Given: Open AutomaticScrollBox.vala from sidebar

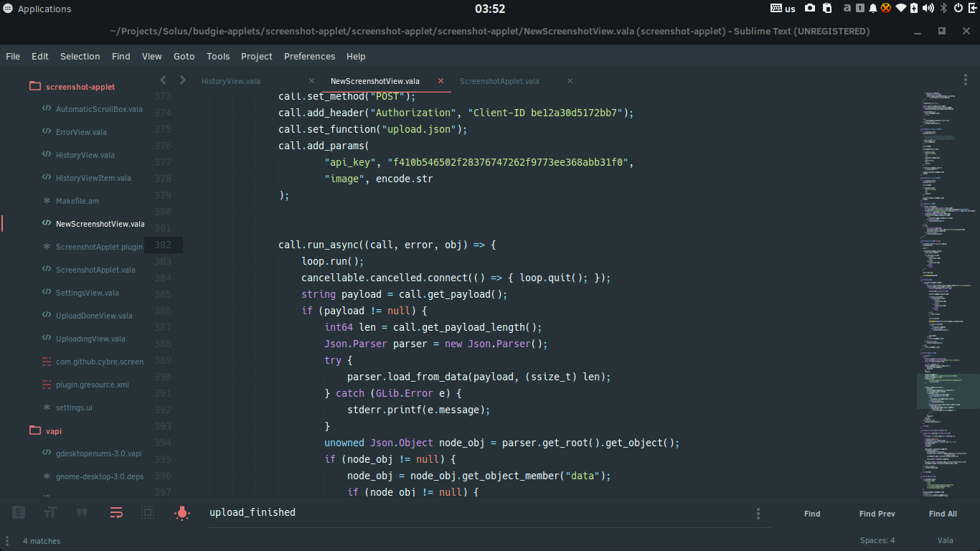Looking at the screenshot, I should (99, 109).
